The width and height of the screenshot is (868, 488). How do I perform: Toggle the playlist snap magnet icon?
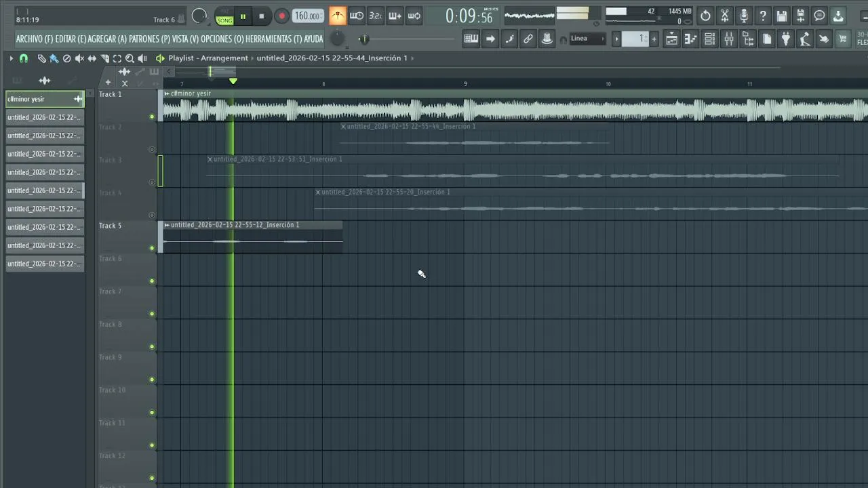tap(24, 58)
